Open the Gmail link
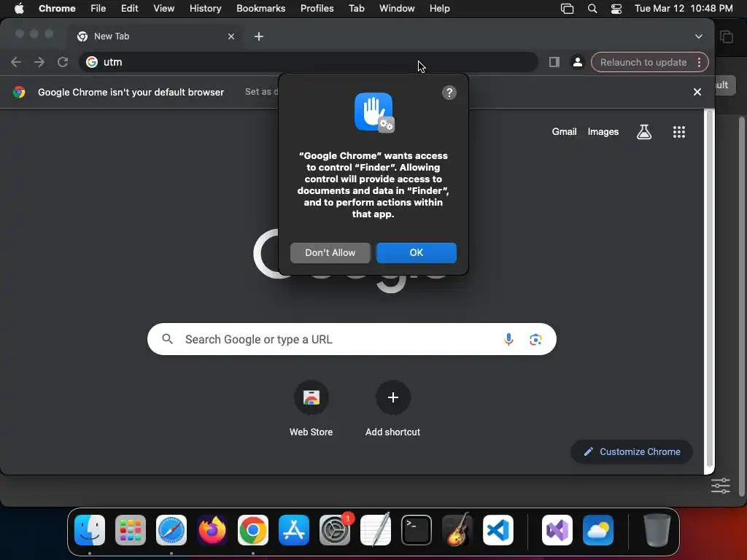 pos(564,132)
